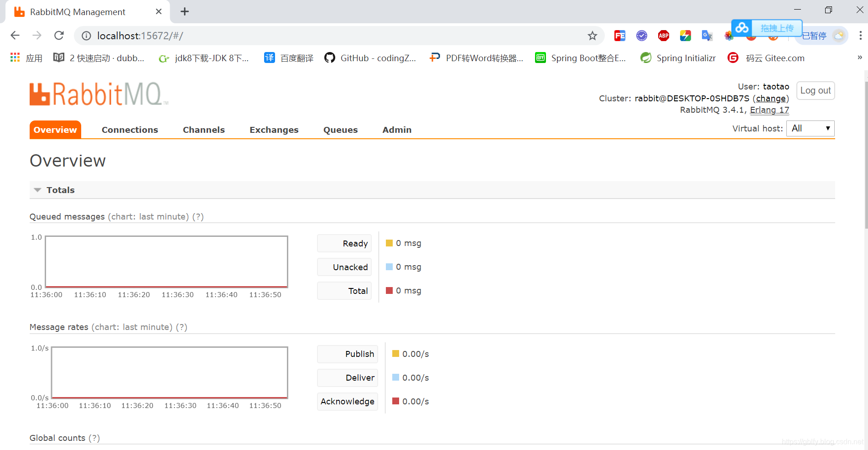The height and width of the screenshot is (450, 868).
Task: Click the Message rates chart area
Action: pos(170,372)
